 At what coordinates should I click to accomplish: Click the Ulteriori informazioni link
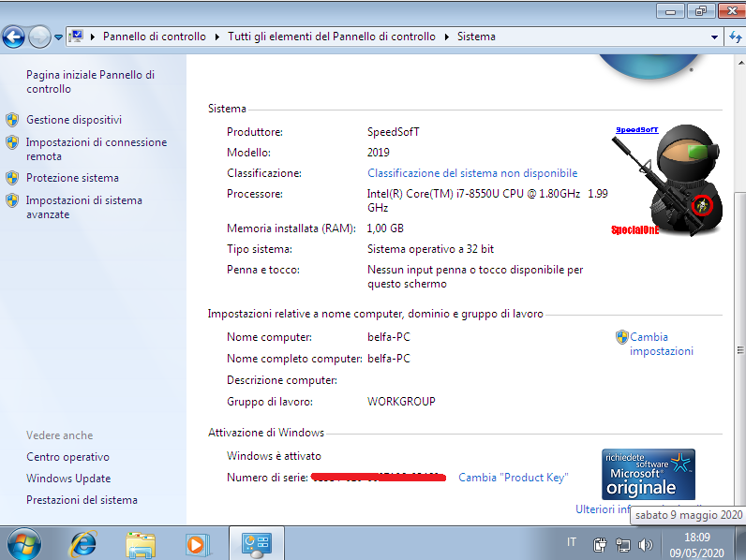[x=604, y=509]
